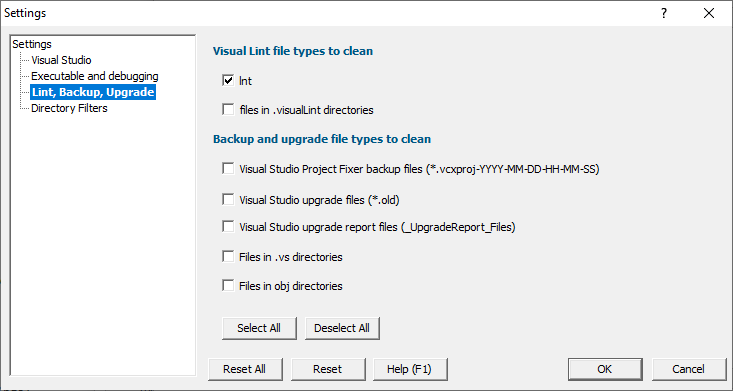Uncheck the lnt file type checkbox
733x391 pixels.
click(228, 81)
